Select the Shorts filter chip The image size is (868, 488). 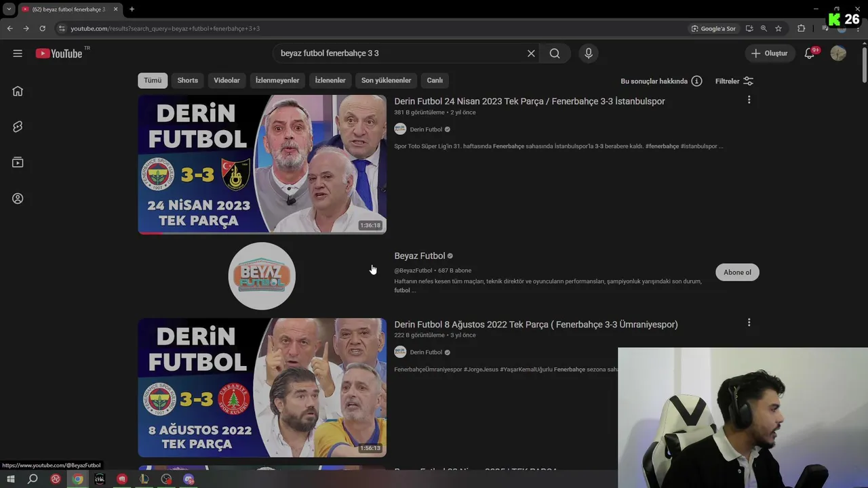coord(188,80)
